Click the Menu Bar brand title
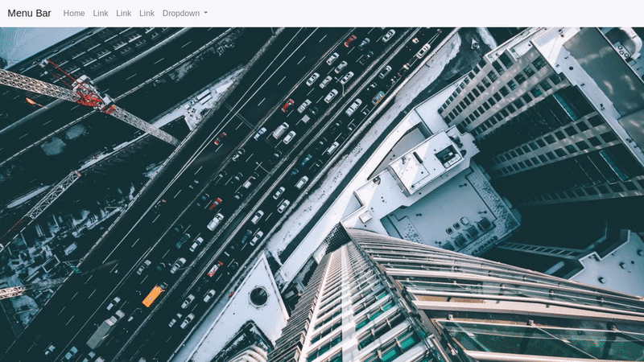 coord(30,14)
